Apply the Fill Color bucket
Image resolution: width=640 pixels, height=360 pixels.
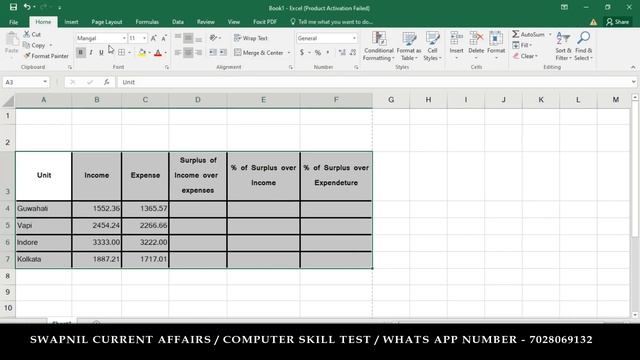(142, 53)
